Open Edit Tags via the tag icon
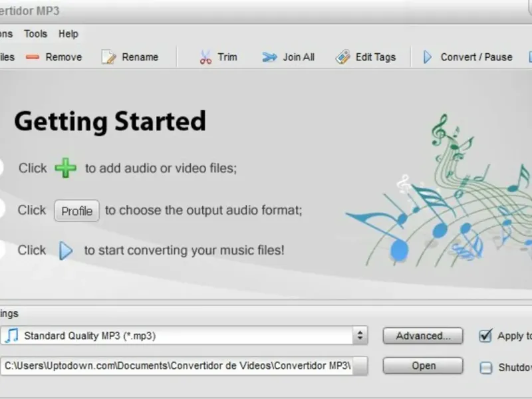This screenshot has width=532, height=399. click(x=342, y=57)
